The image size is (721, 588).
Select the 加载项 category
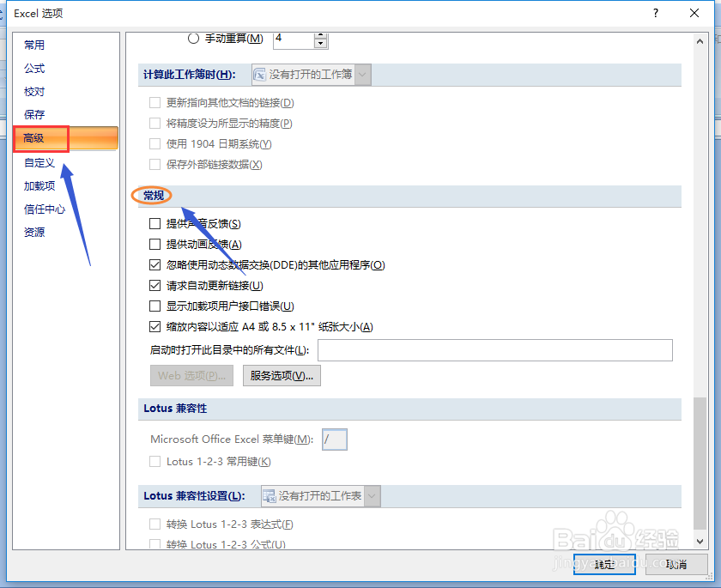39,185
